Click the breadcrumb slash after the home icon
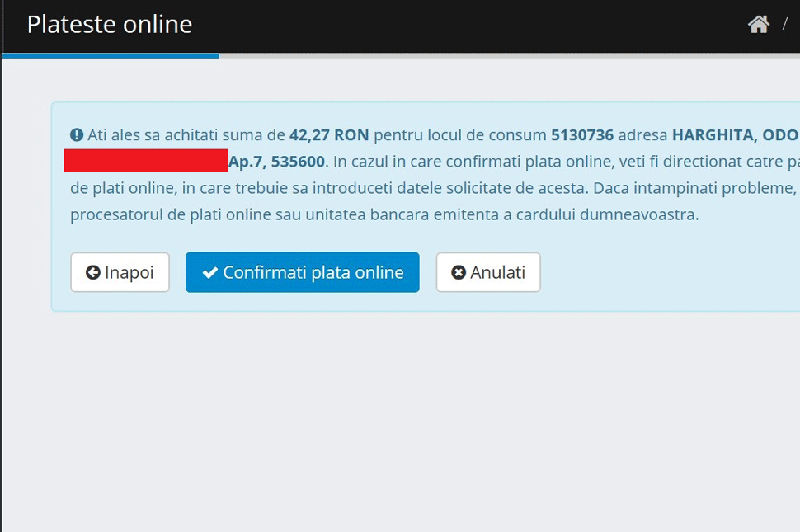Viewport: 800px width, 532px height. pos(784,25)
